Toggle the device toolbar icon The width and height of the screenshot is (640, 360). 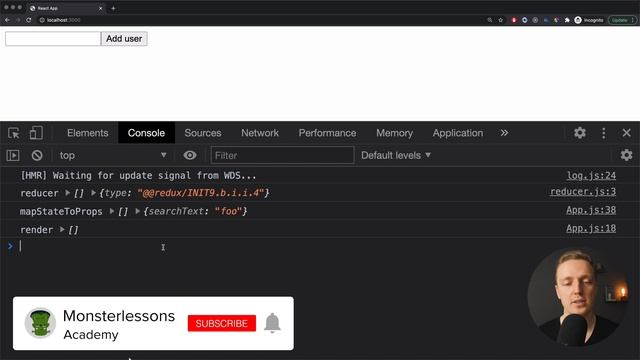point(36,133)
